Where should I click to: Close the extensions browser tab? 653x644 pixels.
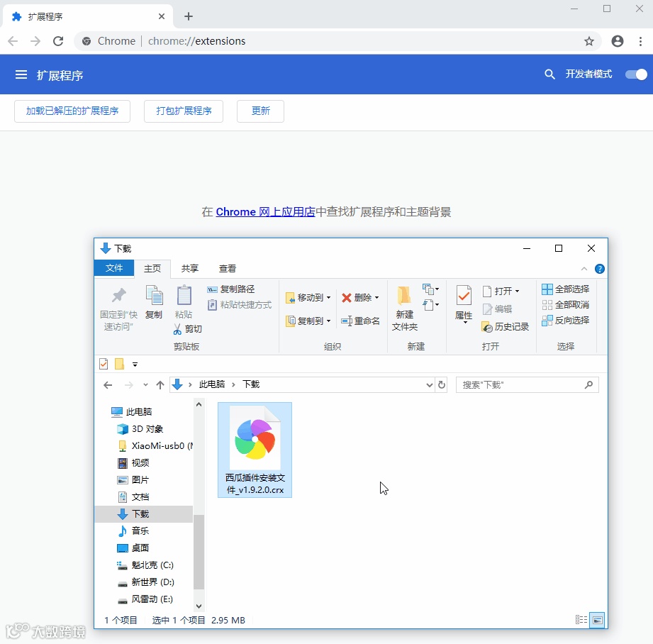point(162,16)
